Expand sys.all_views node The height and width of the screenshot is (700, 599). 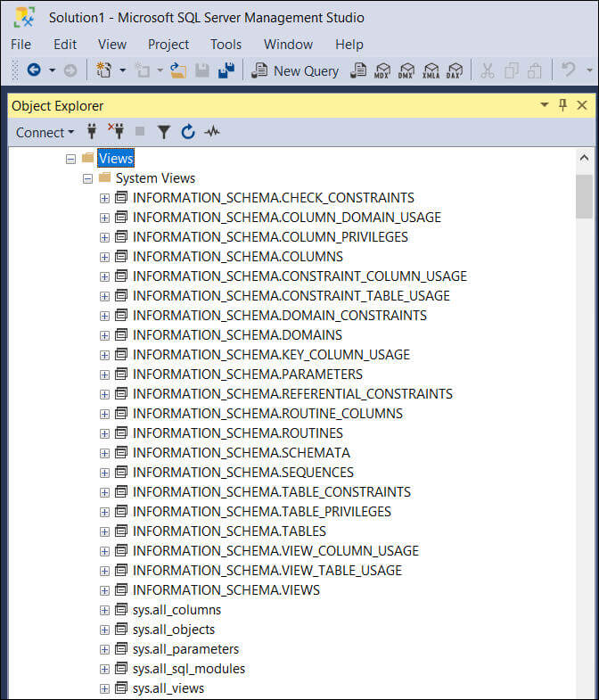pos(104,688)
